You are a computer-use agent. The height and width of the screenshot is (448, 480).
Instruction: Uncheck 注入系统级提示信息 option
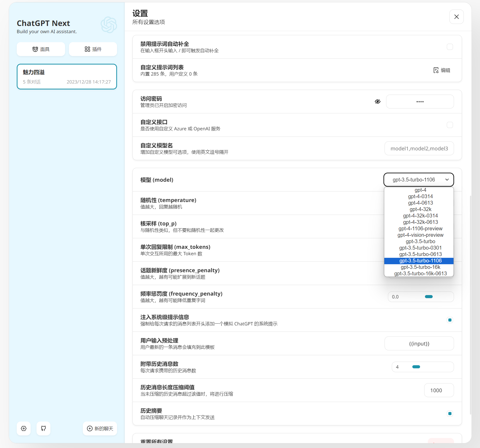pyautogui.click(x=450, y=320)
